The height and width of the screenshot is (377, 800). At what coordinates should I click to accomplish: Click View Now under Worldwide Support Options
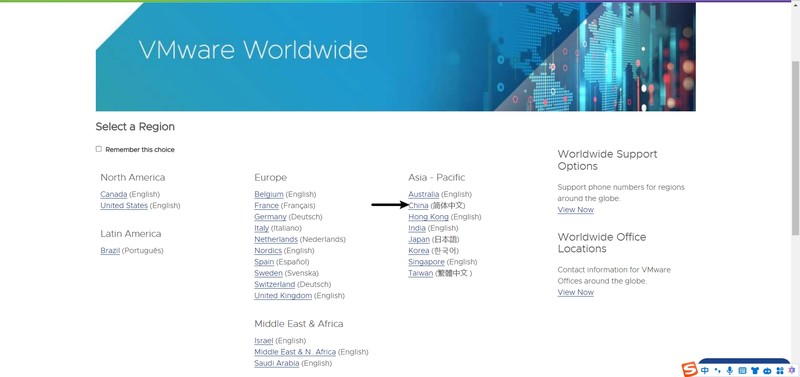pyautogui.click(x=576, y=210)
